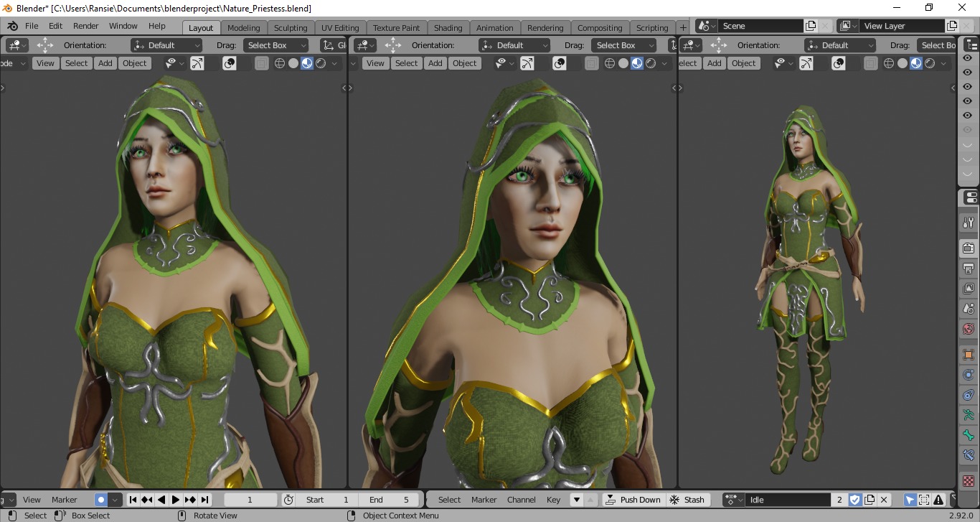This screenshot has height=522, width=980.
Task: Select Move tool icon in middle viewport header
Action: [x=393, y=45]
